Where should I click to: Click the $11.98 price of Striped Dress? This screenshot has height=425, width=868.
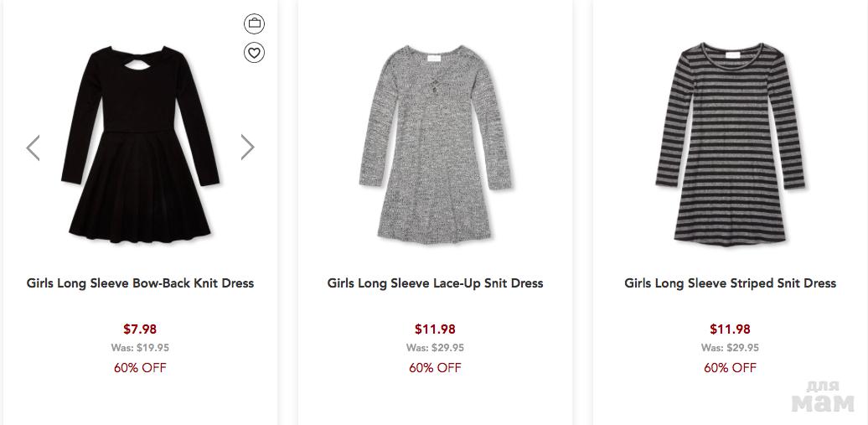click(730, 329)
